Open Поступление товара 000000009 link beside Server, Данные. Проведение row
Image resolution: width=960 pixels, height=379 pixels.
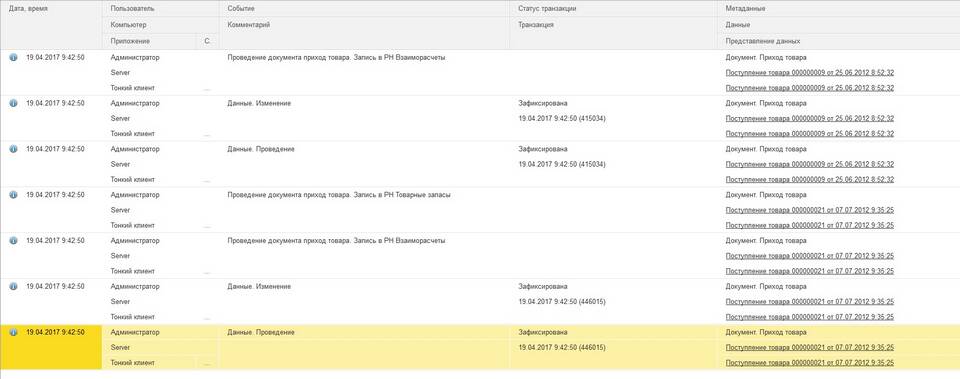(x=809, y=164)
